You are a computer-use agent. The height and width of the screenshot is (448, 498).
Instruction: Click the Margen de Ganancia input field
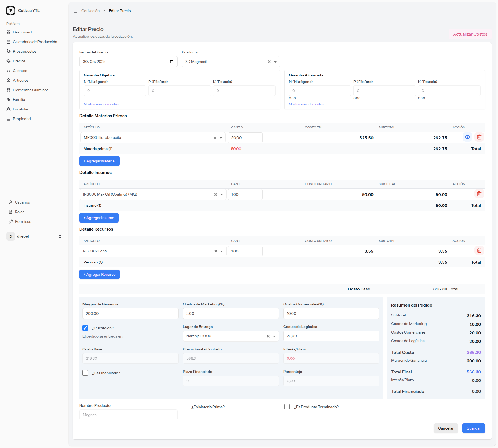tap(130, 313)
